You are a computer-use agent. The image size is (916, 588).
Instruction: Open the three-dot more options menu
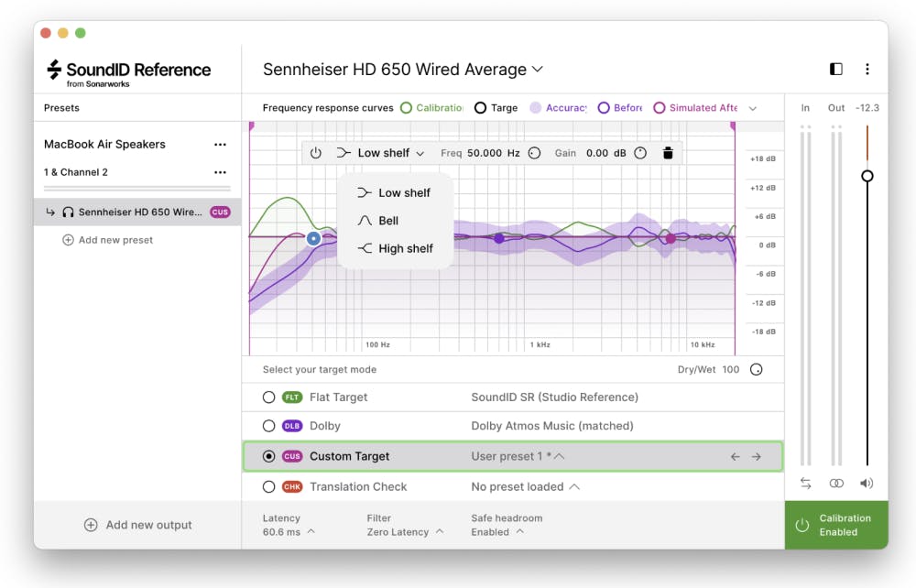(867, 70)
